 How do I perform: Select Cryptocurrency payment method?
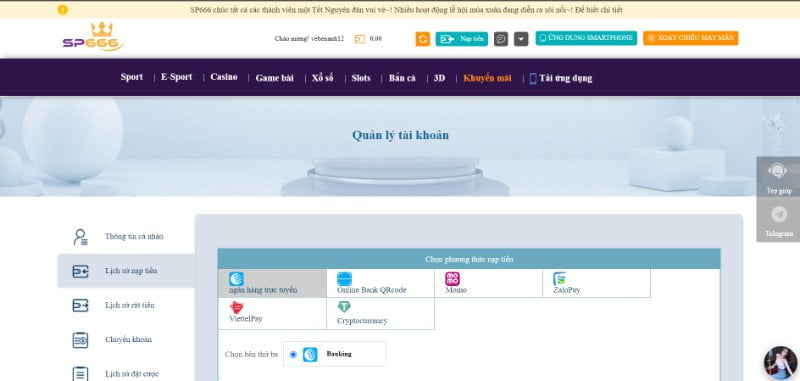point(380,314)
